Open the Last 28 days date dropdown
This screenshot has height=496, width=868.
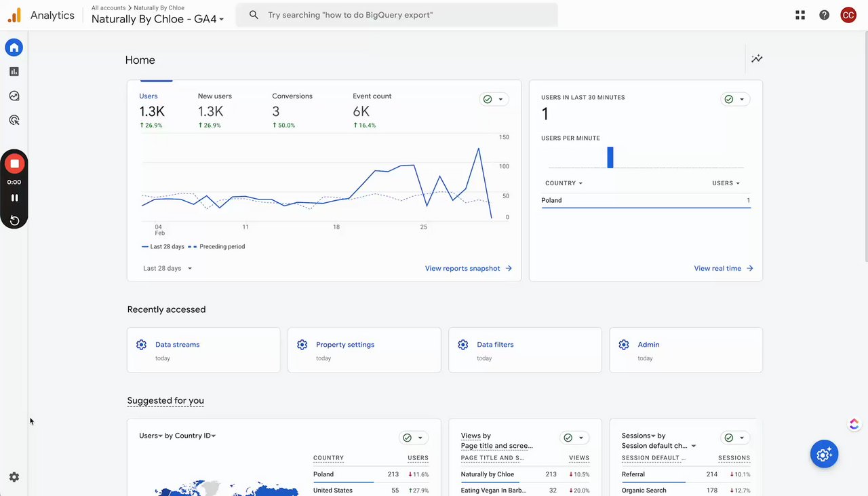167,269
